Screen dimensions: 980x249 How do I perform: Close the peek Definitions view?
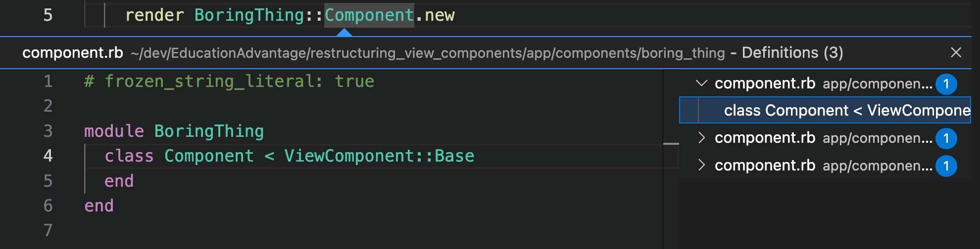956,52
